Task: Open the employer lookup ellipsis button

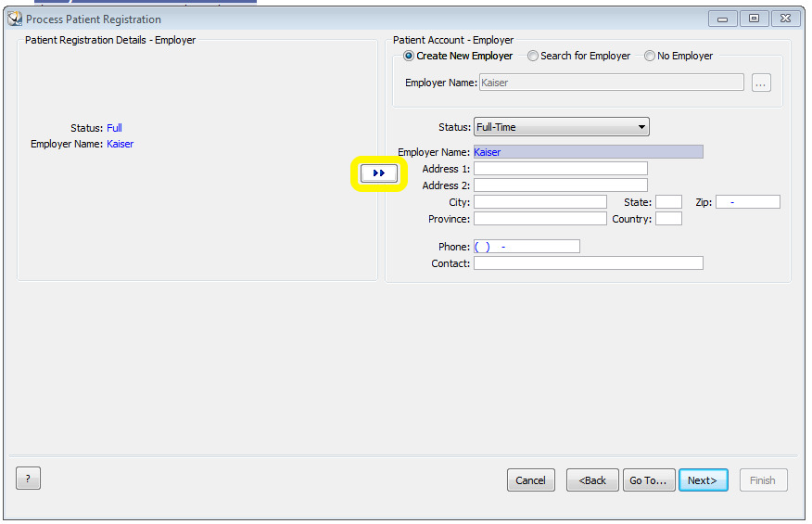Action: click(x=761, y=83)
